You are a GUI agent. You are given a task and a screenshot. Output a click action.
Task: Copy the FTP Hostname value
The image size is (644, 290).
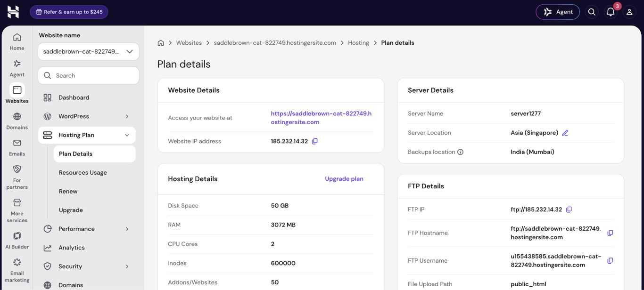(x=610, y=233)
